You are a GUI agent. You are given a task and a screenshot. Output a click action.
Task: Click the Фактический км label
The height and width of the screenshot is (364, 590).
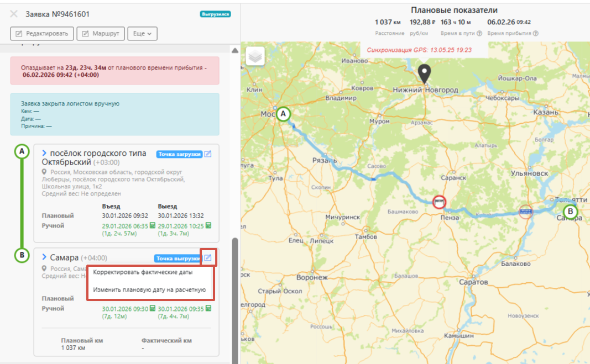166,340
